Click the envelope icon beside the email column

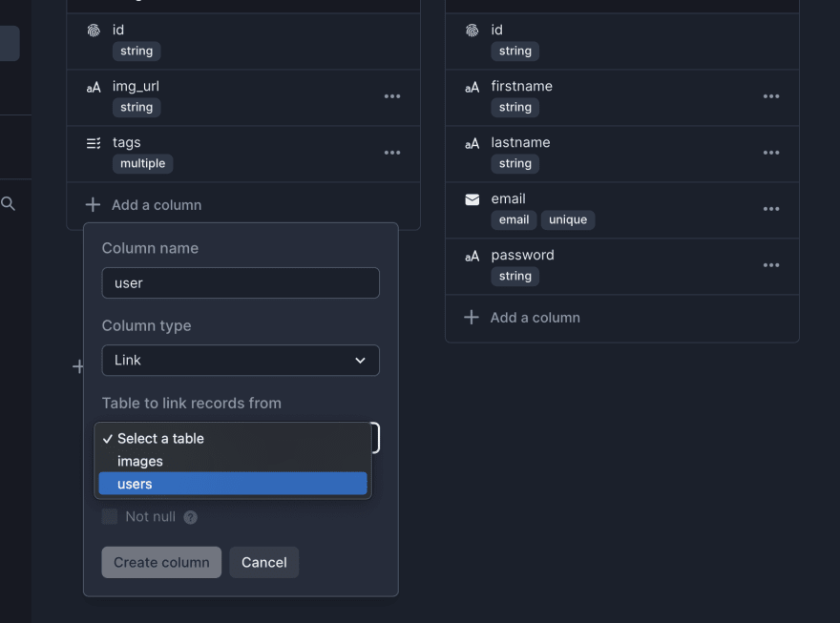click(x=472, y=199)
